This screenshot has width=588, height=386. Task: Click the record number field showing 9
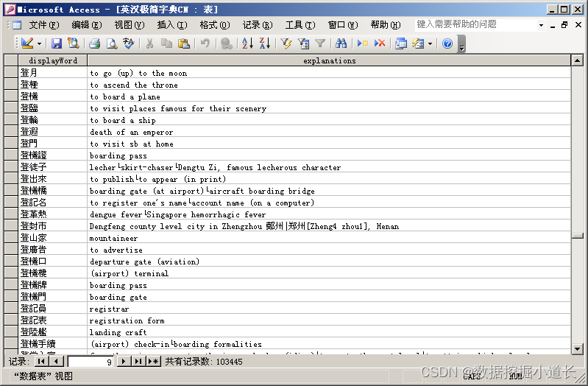pyautogui.click(x=91, y=362)
